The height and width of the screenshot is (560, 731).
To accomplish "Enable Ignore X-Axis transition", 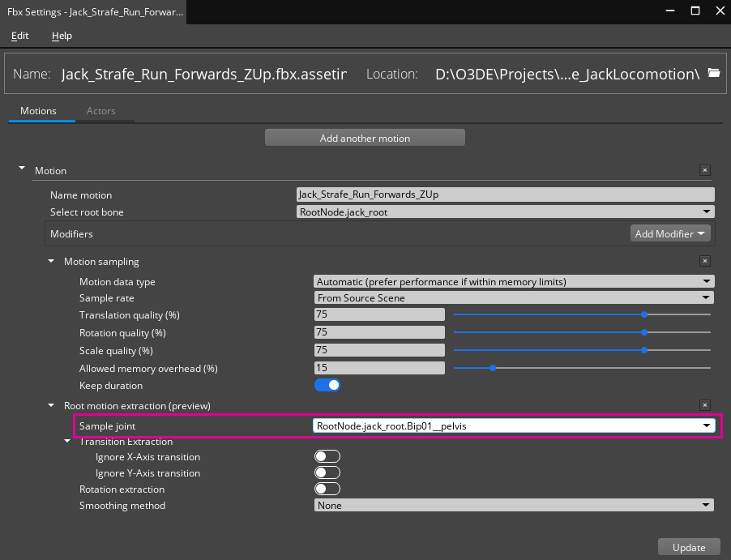I will tap(327, 456).
